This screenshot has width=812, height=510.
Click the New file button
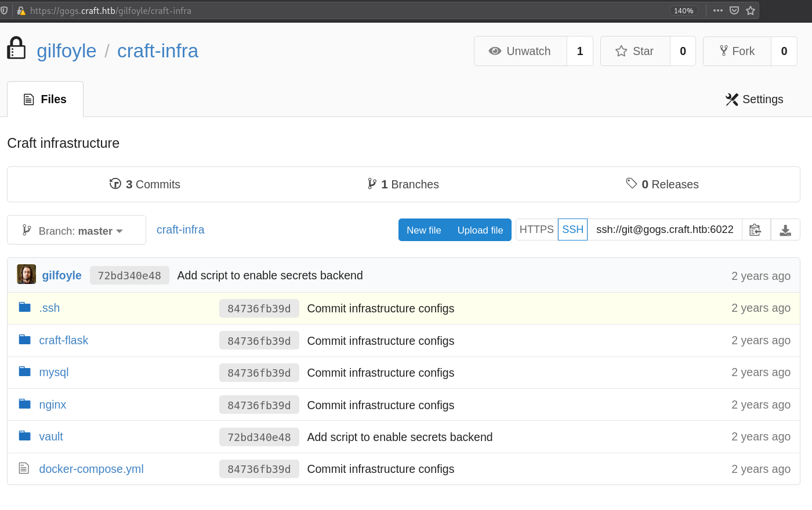pos(423,230)
